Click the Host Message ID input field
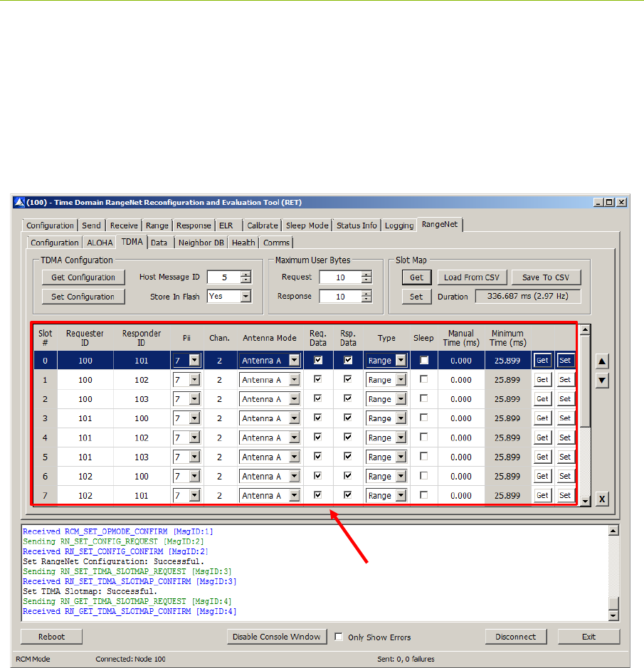The height and width of the screenshot is (668, 644). pyautogui.click(x=224, y=277)
